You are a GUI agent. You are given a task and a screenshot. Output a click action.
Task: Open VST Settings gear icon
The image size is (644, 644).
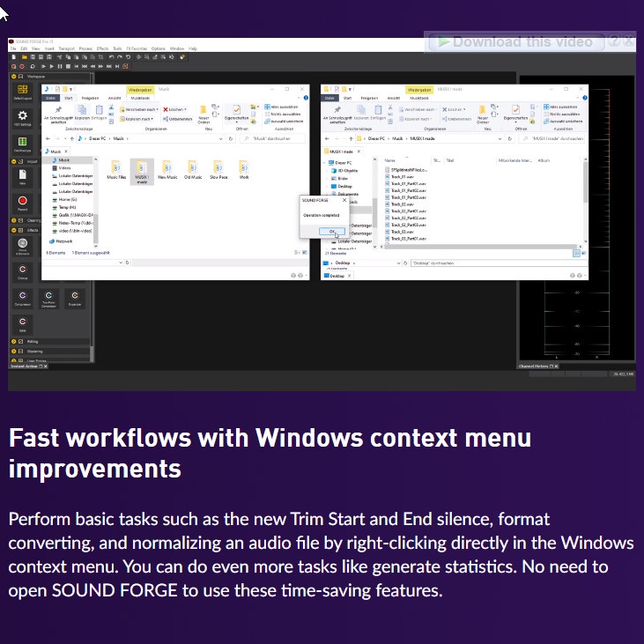(23, 117)
